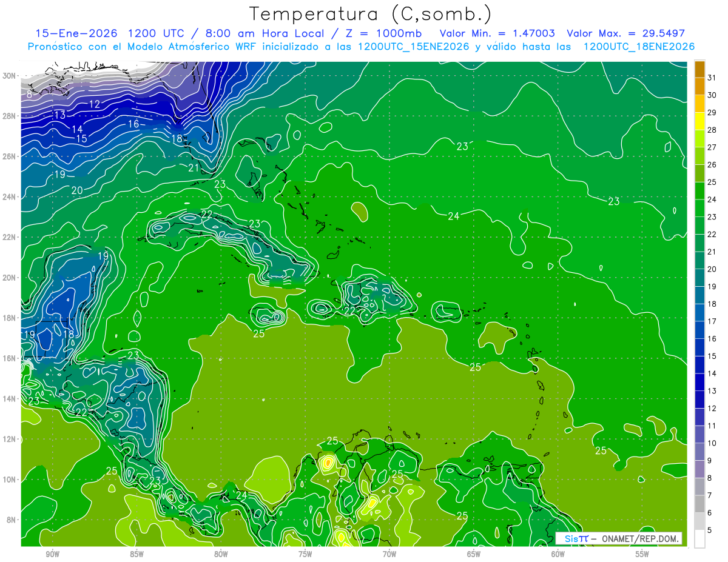Screen dimensions: 728x562
Task: Click the "10N" latitude axis label
Action: click(x=10, y=479)
